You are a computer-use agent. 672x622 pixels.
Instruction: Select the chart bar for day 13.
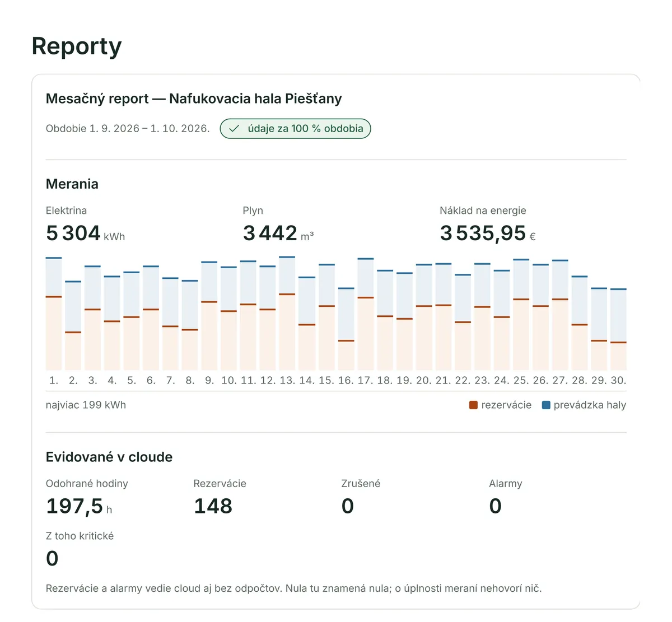click(287, 313)
